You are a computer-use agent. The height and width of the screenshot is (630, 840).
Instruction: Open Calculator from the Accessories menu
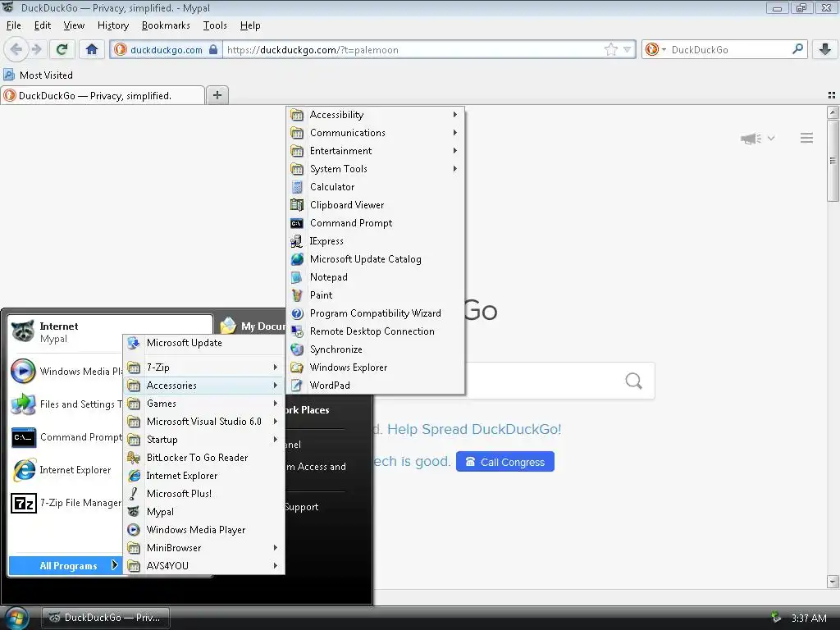pyautogui.click(x=375, y=187)
